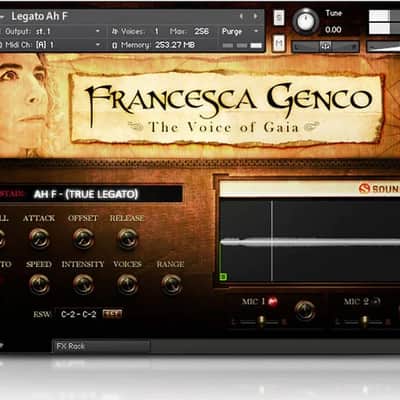Adjust the Range knob
Viewport: 400px width, 400px height.
(x=171, y=284)
